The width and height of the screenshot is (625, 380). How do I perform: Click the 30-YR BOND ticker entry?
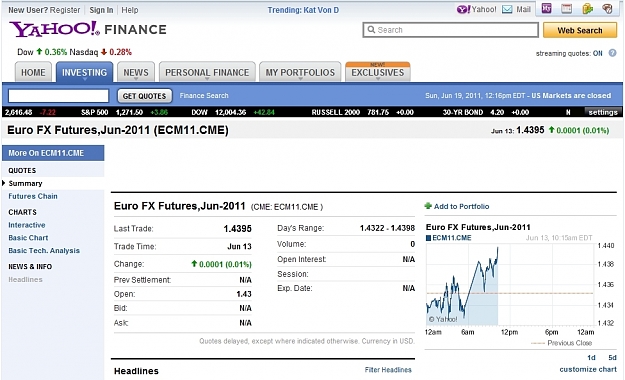486,112
